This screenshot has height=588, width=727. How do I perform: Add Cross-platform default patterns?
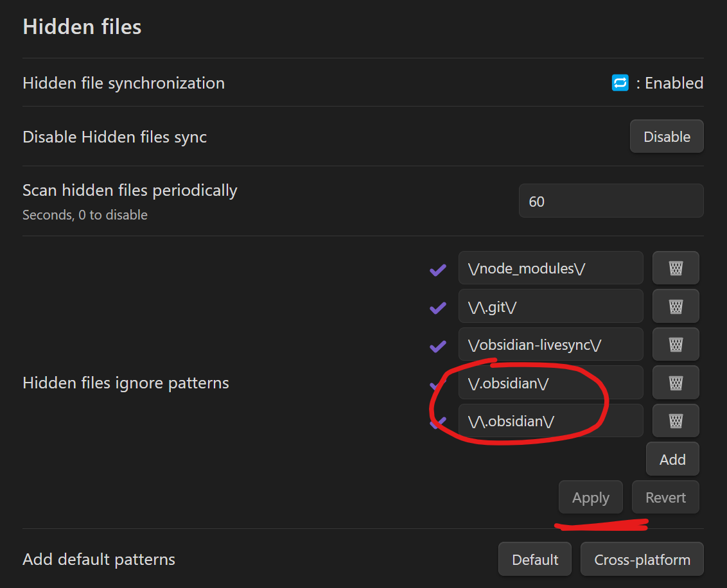point(642,560)
